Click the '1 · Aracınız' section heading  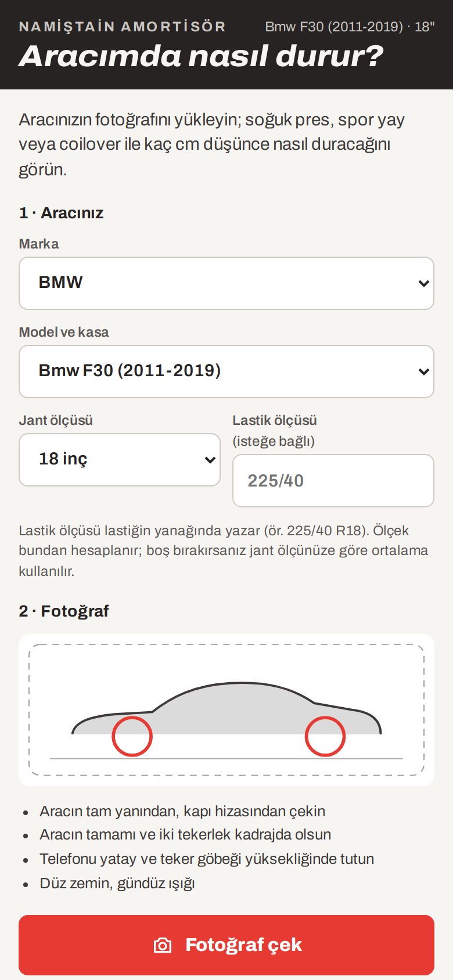(61, 212)
